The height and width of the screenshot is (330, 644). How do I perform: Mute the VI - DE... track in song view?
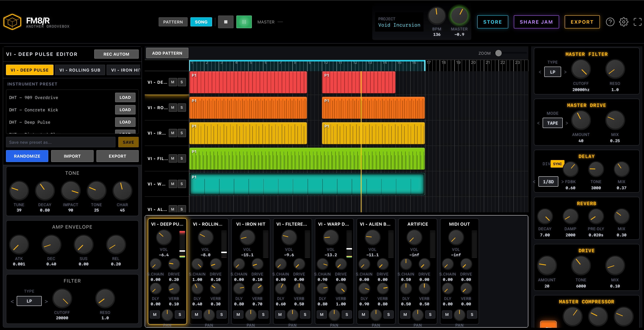pos(173,82)
